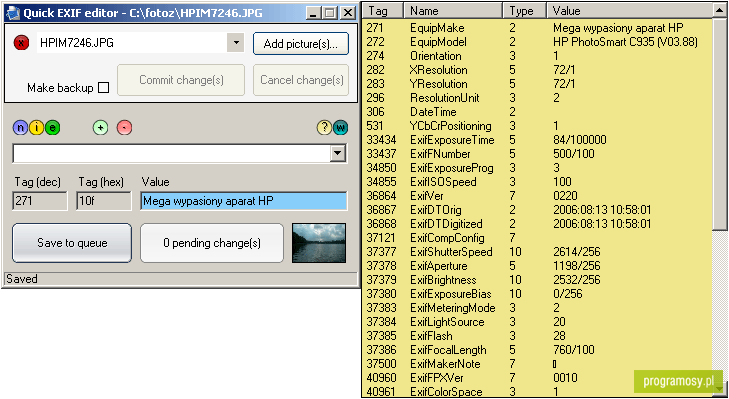Select the ExifFocalLength row
This screenshot has height=399, width=729.
click(x=537, y=350)
